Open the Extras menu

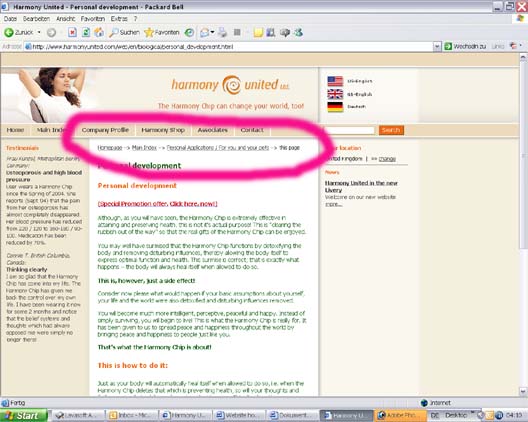[119, 19]
